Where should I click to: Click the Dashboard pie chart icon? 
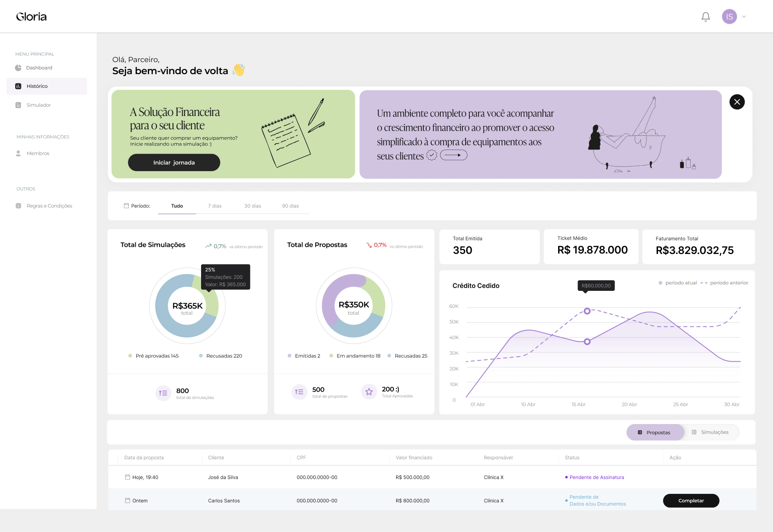tap(18, 68)
